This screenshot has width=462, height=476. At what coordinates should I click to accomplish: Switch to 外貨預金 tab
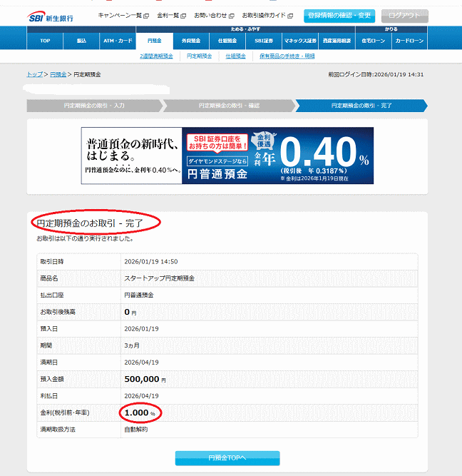point(191,41)
